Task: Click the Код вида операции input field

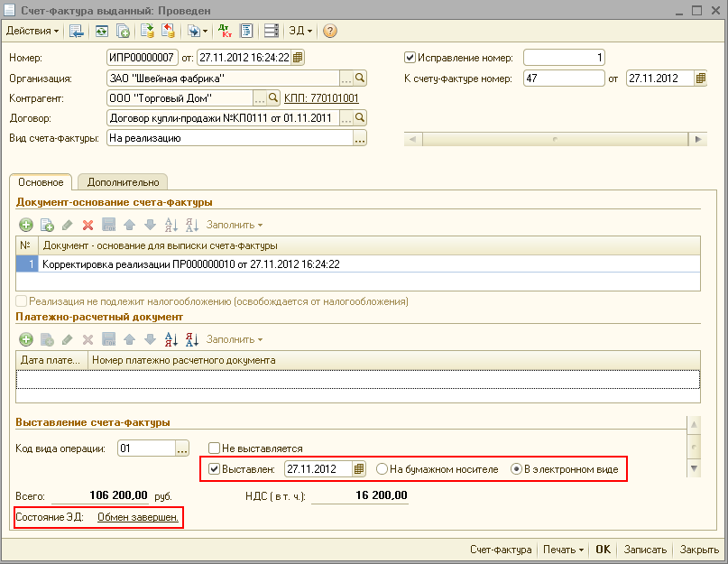Action: point(147,448)
